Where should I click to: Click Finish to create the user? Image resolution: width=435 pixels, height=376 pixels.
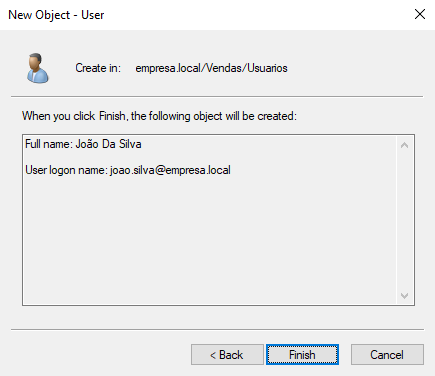(302, 355)
